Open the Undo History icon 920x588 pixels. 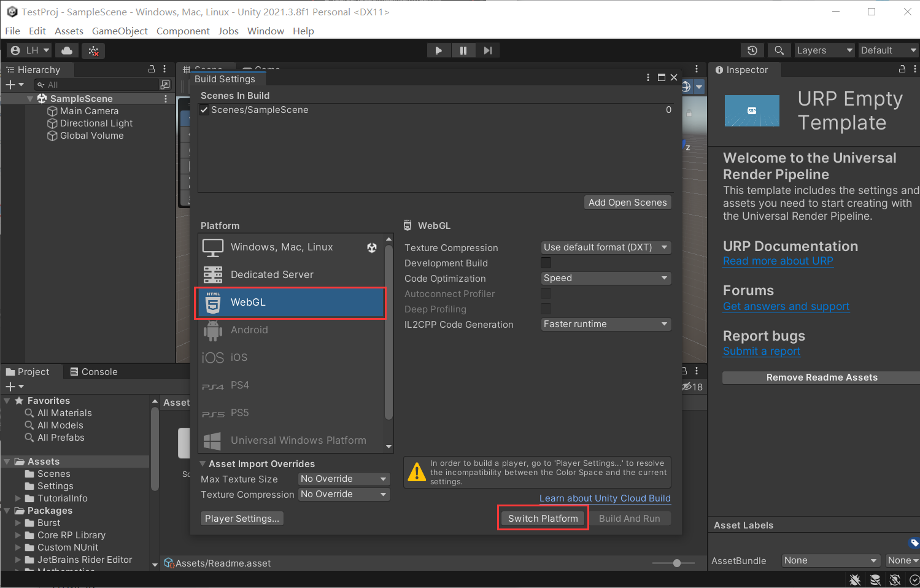(752, 50)
